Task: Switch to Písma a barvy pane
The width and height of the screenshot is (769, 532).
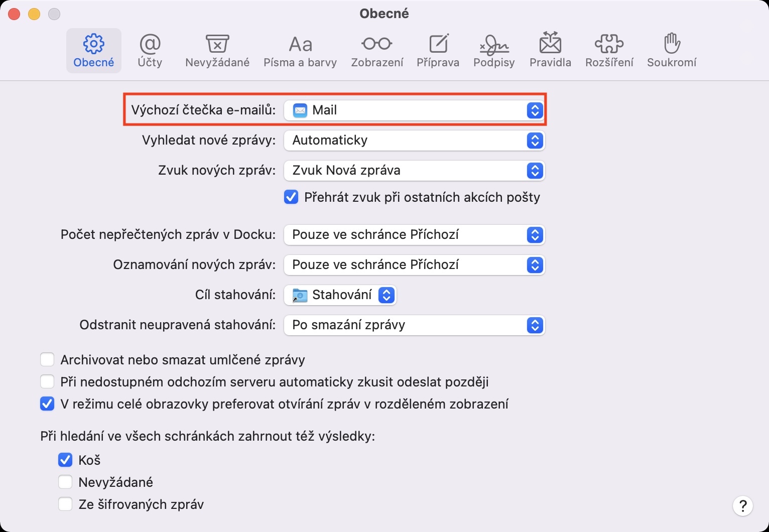Action: [300, 51]
